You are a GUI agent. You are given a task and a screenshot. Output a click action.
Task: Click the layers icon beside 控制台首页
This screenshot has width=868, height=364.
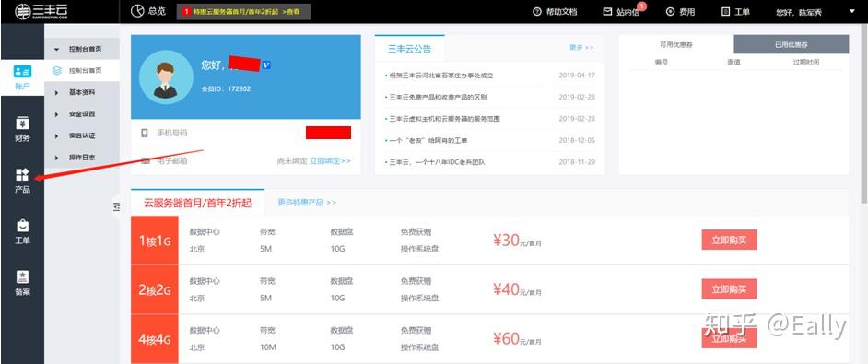tap(57, 70)
